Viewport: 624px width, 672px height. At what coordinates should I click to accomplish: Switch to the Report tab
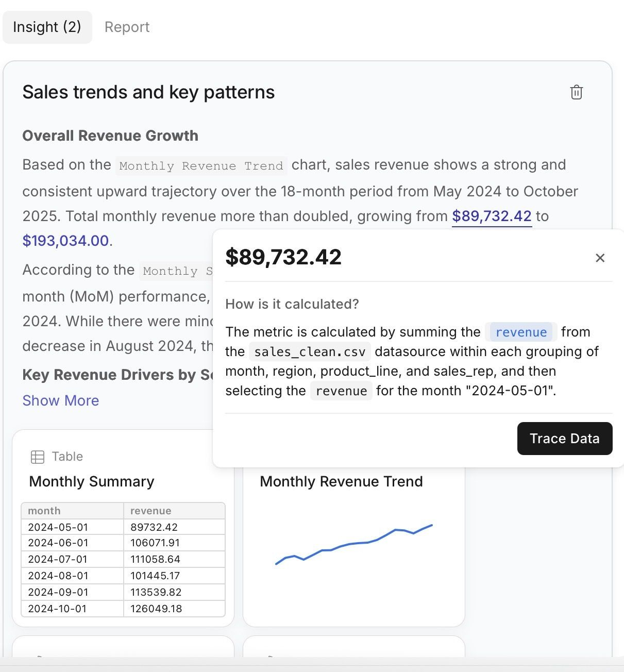pyautogui.click(x=127, y=27)
